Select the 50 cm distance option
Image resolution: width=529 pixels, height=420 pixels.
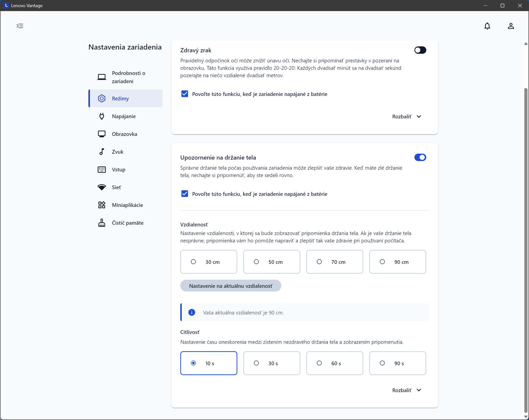(x=271, y=262)
